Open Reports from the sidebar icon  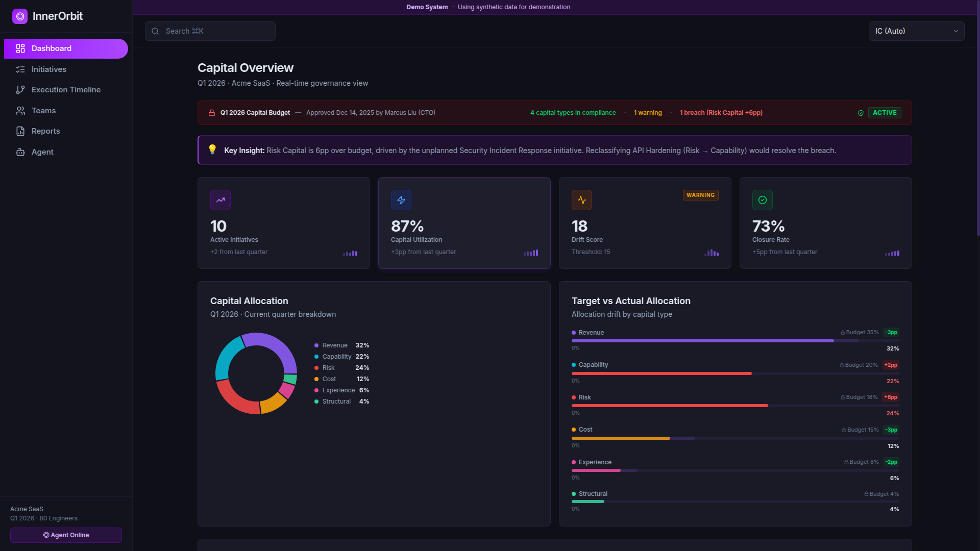coord(20,131)
